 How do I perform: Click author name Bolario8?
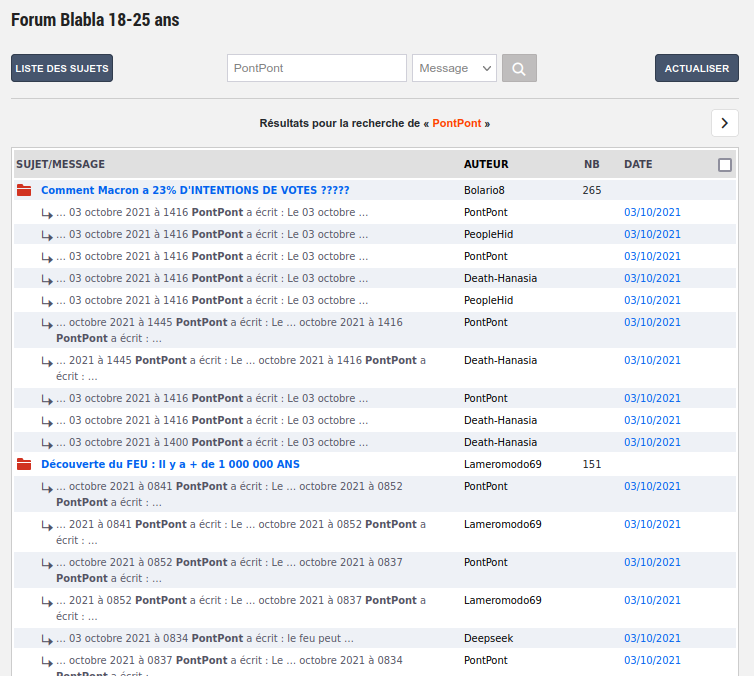[x=484, y=190]
